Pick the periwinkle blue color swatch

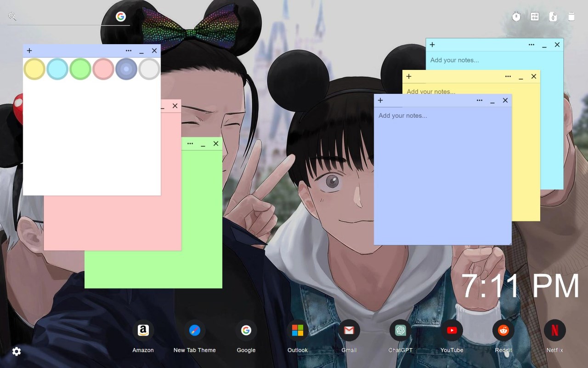[126, 69]
